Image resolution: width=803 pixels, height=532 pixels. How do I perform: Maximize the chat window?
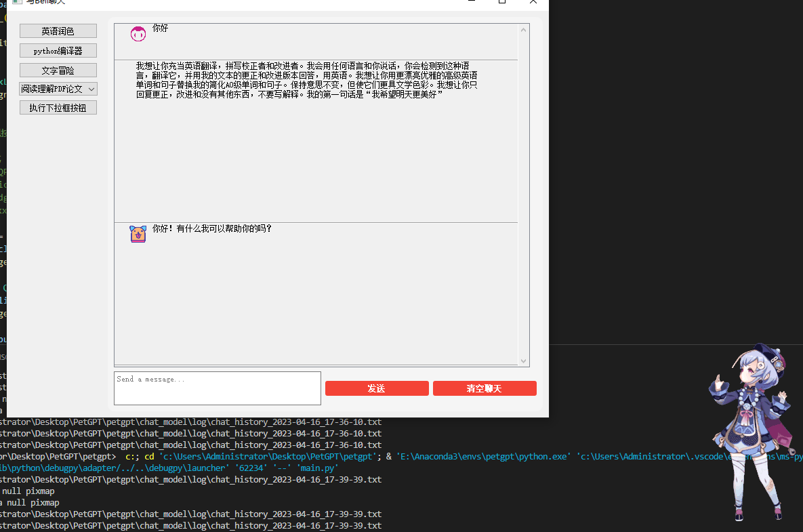point(502,2)
